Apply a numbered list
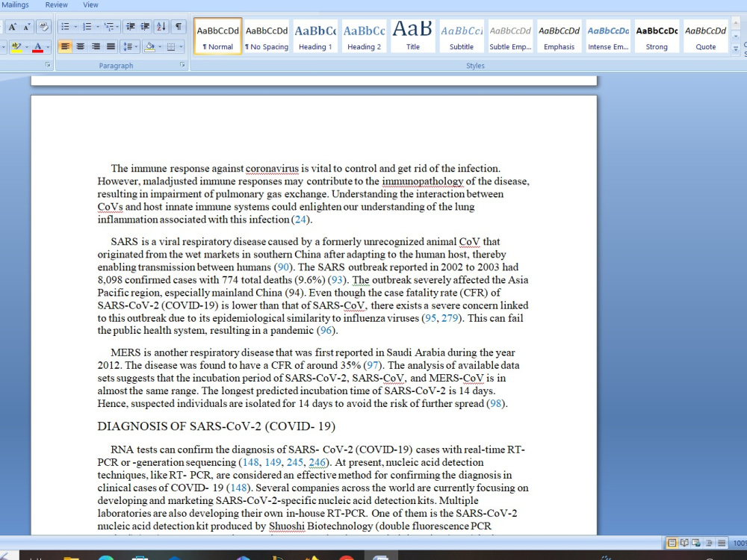 87,27
